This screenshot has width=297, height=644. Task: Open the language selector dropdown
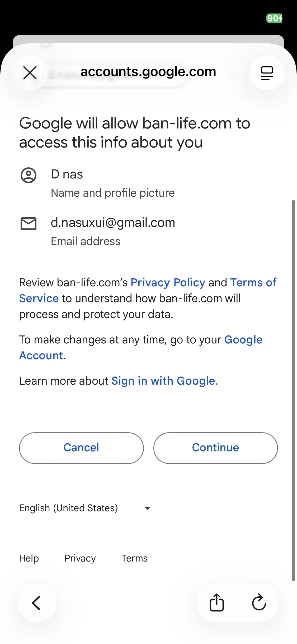(69, 508)
